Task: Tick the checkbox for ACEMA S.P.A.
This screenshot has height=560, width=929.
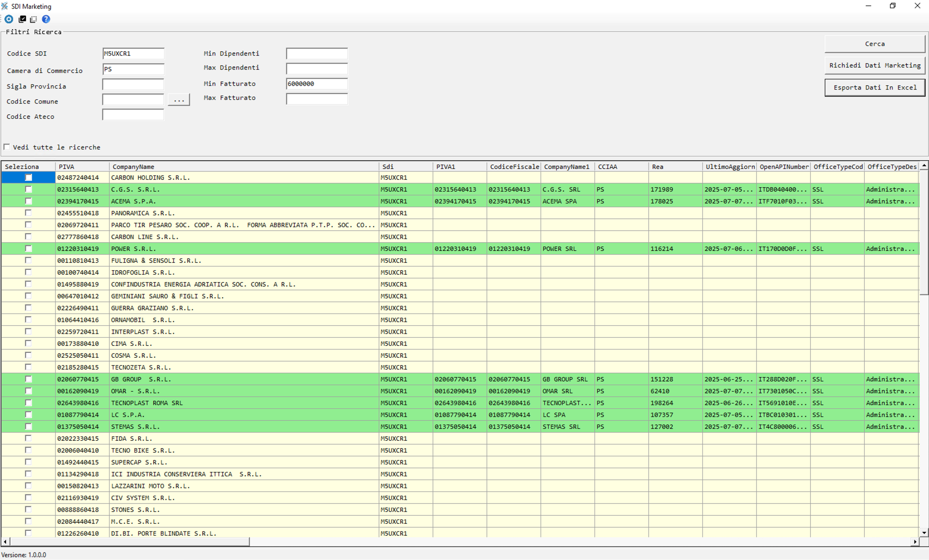Action: click(x=29, y=201)
